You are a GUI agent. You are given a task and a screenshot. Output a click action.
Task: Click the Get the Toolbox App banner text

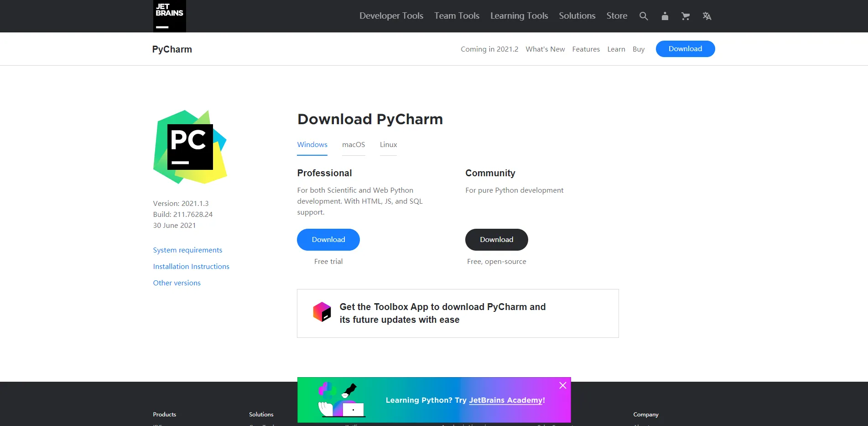[442, 313]
